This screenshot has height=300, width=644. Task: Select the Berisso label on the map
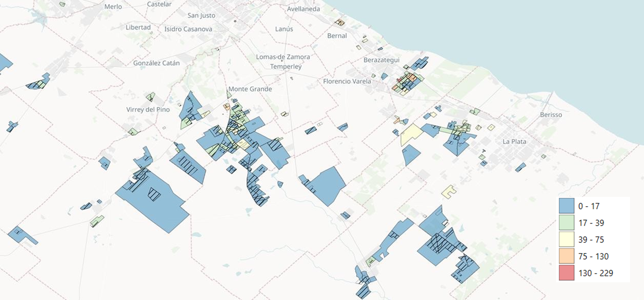(551, 115)
